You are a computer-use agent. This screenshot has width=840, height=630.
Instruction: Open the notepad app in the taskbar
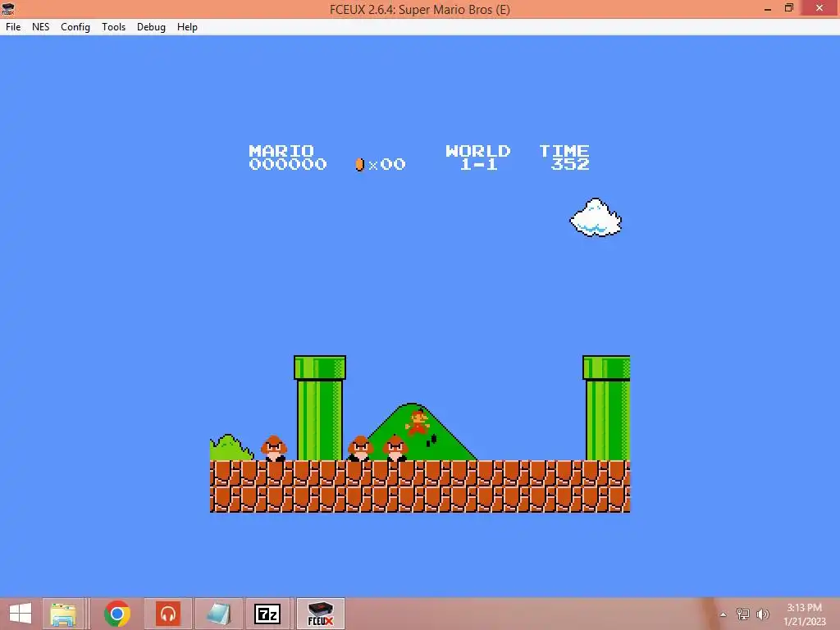point(218,614)
